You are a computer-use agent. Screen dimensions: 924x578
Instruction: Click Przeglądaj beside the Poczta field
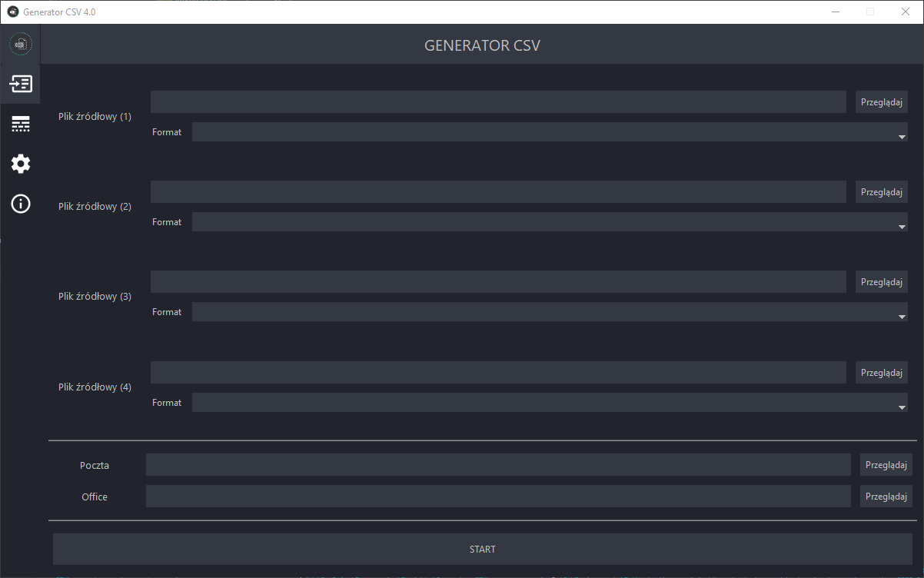886,465
